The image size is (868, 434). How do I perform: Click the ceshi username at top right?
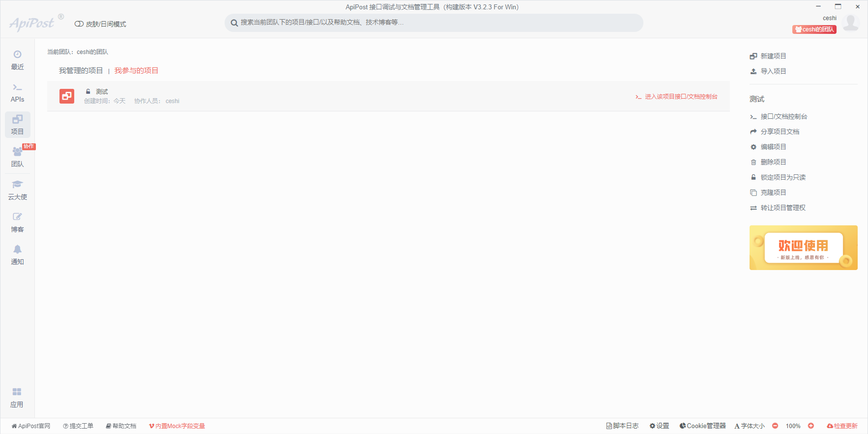pos(830,18)
